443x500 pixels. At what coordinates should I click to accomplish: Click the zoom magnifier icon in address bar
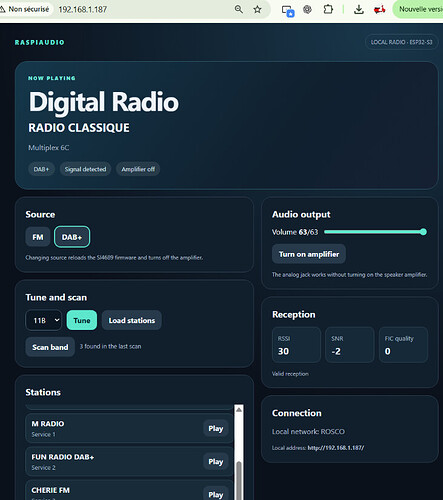(x=239, y=9)
